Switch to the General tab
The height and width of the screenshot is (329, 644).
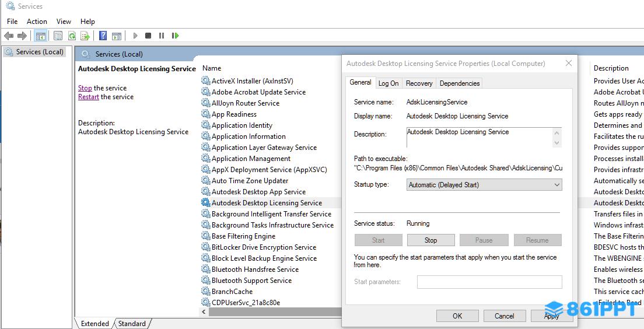click(360, 82)
